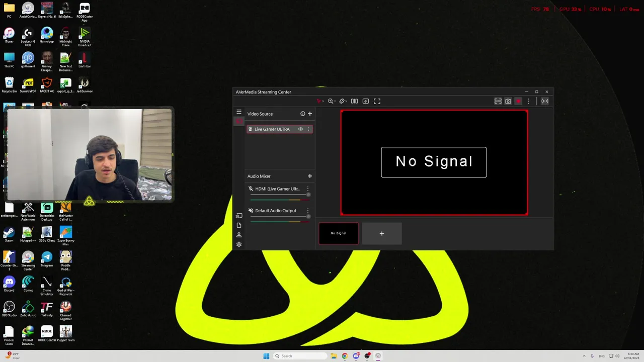Screen dimensions: 644x362
Task: Open Google Chrome from the taskbar
Action: [345, 356]
